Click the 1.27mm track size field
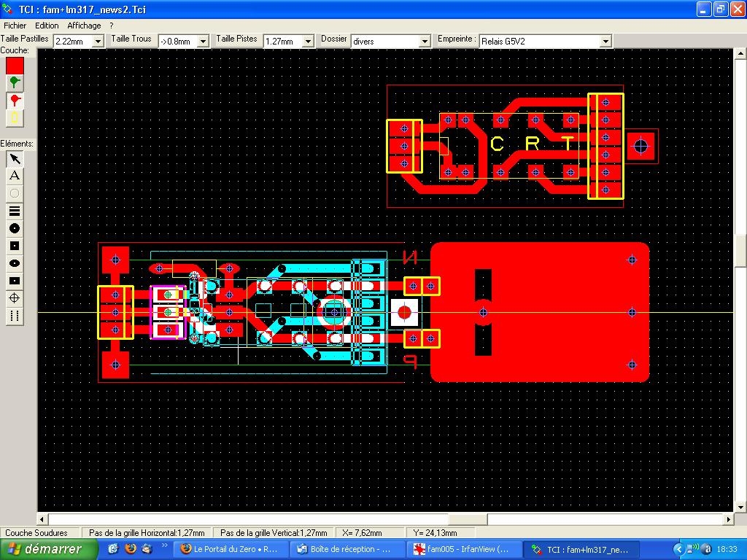The height and width of the screenshot is (560, 747). pyautogui.click(x=283, y=42)
